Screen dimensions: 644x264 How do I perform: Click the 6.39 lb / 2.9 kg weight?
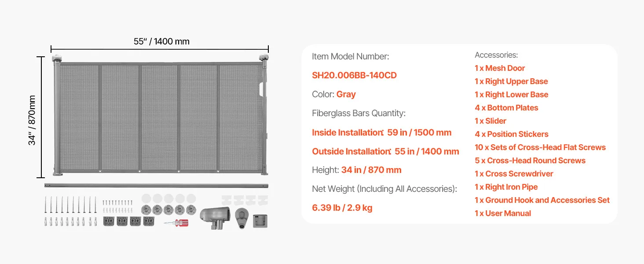[x=342, y=208]
